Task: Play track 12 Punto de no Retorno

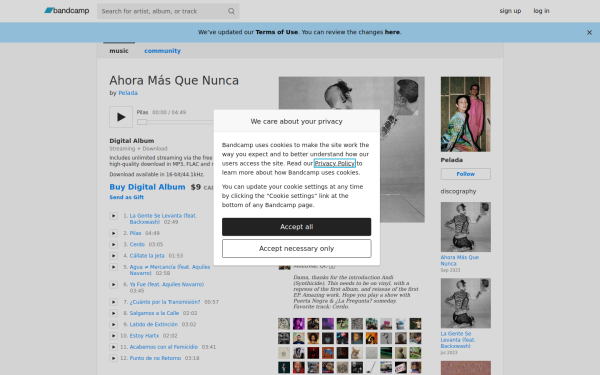Action: 113,358
